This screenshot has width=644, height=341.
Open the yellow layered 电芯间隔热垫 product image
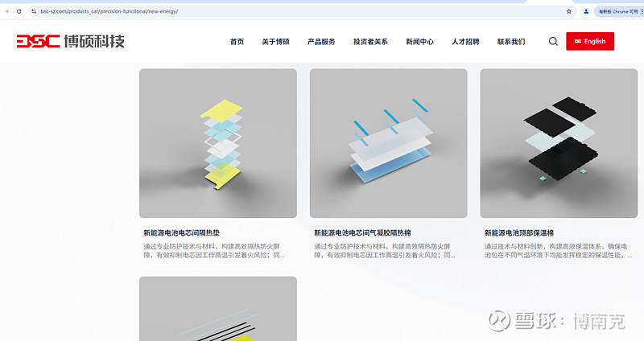pyautogui.click(x=218, y=143)
